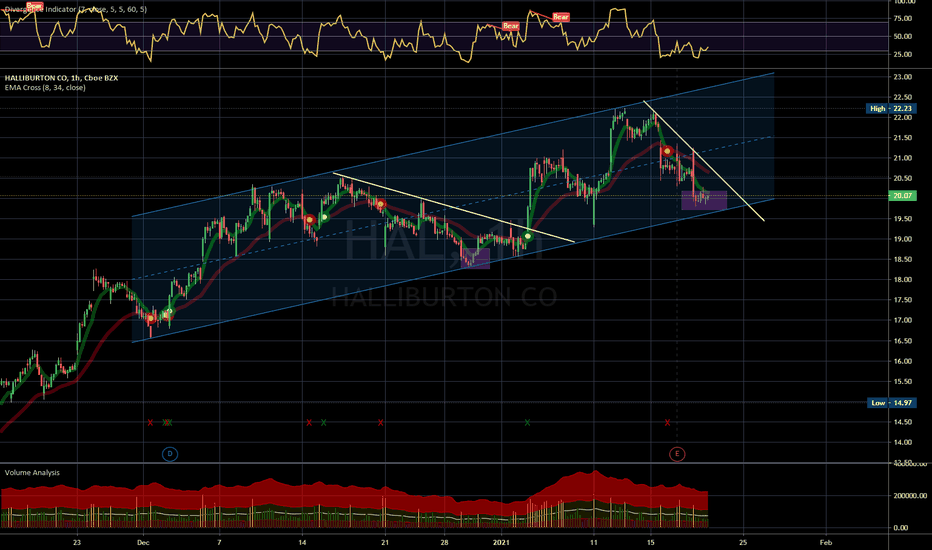Click the red X signal above the 21 date label

pyautogui.click(x=380, y=423)
